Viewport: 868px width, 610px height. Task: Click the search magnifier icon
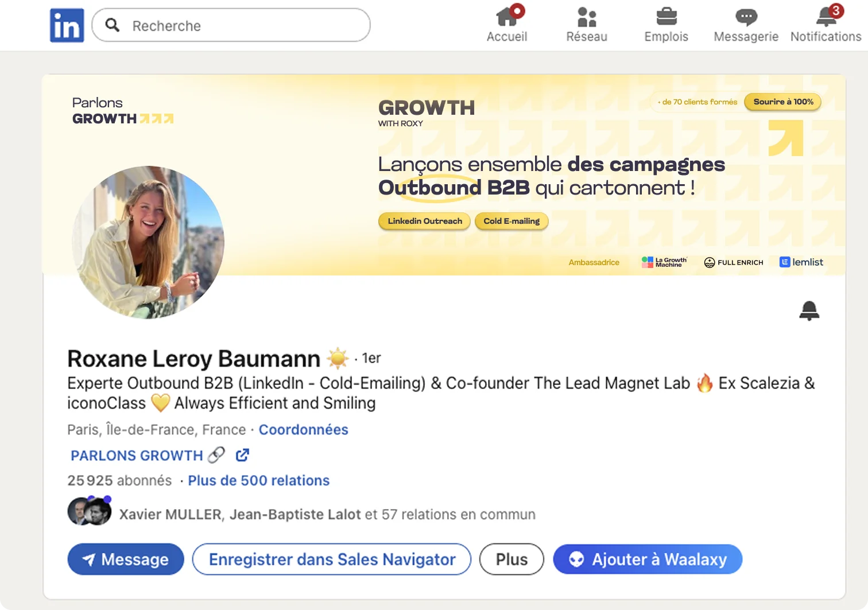[x=113, y=25]
